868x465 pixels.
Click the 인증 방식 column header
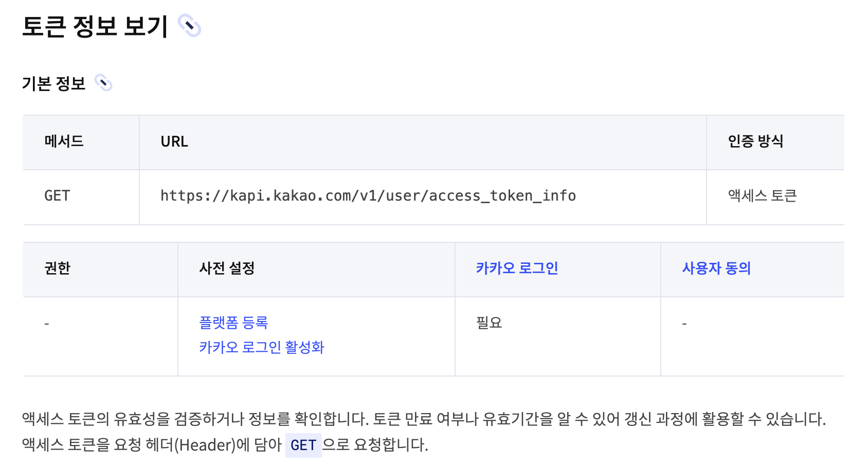coord(775,142)
